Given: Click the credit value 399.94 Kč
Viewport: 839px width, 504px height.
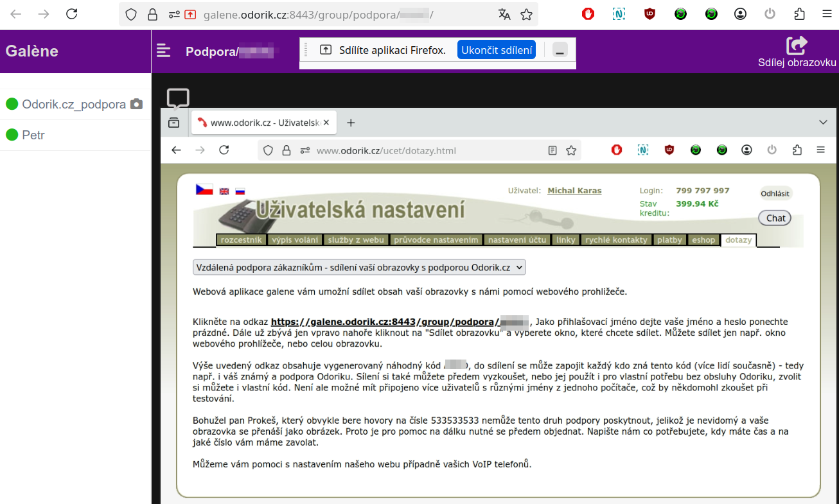Looking at the screenshot, I should pos(697,204).
